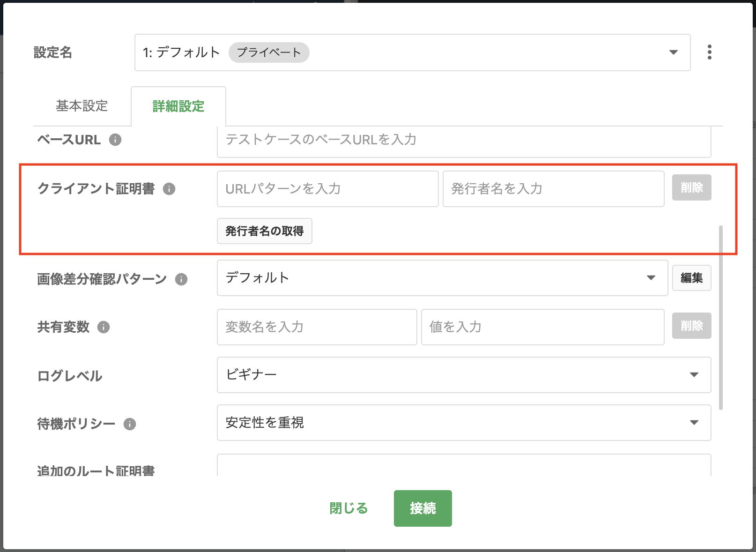The height and width of the screenshot is (552, 756).
Task: Focus the 変数名を入力 field
Action: [x=317, y=327]
